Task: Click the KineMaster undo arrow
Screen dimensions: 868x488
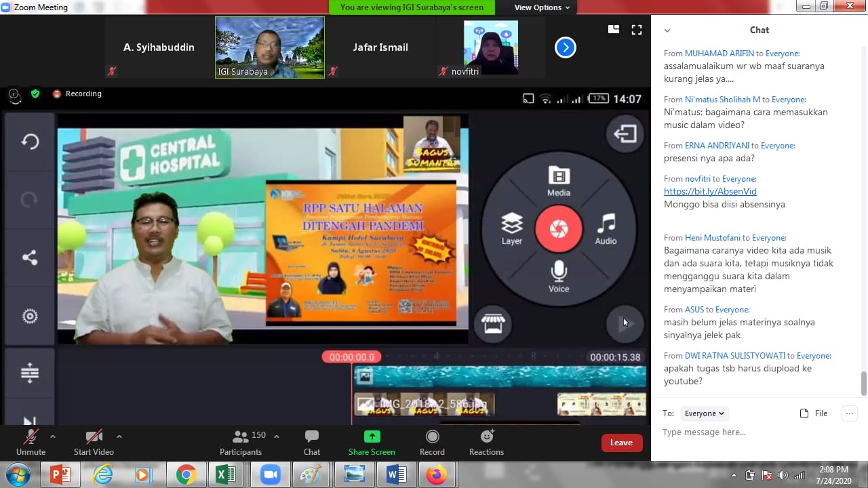Action: 30,142
